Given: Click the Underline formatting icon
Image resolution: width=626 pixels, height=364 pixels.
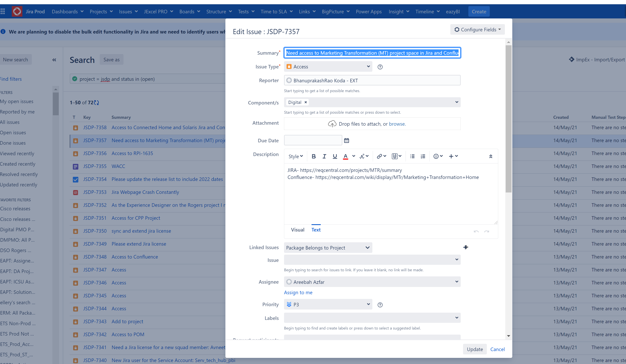Looking at the screenshot, I should (x=335, y=156).
